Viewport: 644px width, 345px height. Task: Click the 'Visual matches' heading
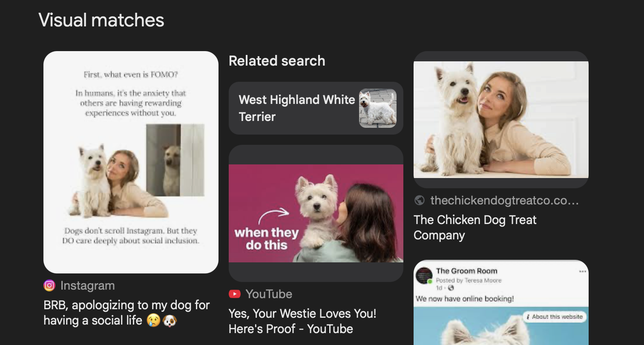(x=101, y=20)
